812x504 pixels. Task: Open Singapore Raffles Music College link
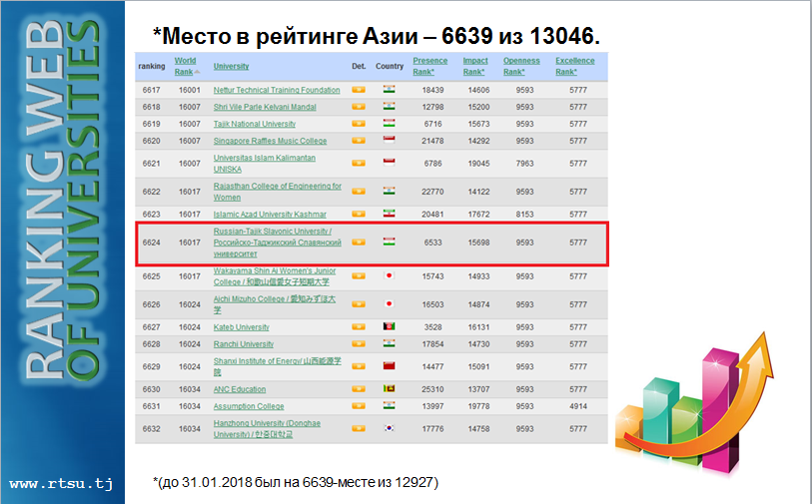click(x=270, y=141)
